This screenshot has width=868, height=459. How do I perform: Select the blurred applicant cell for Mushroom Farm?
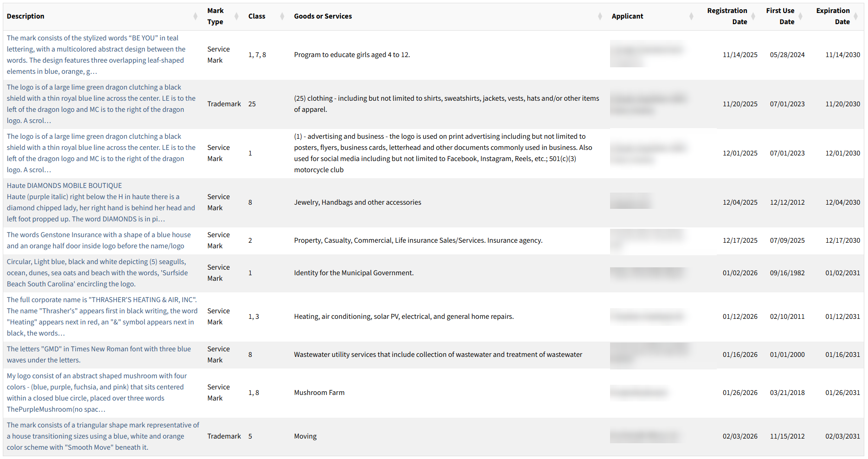[639, 393]
